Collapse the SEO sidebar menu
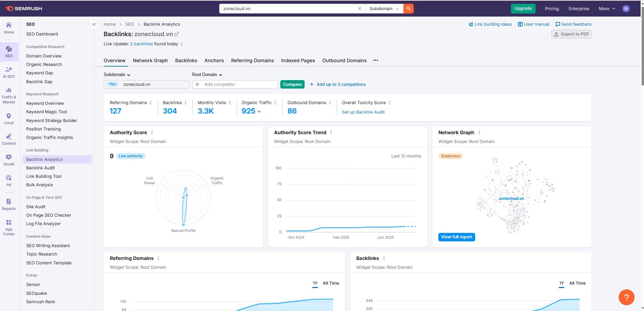Viewport: 644px width, 311px height. pos(94,24)
